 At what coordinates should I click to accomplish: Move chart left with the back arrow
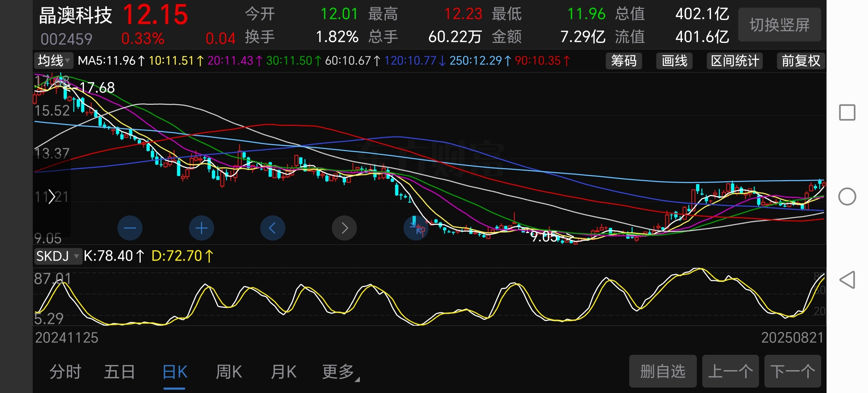(x=273, y=228)
